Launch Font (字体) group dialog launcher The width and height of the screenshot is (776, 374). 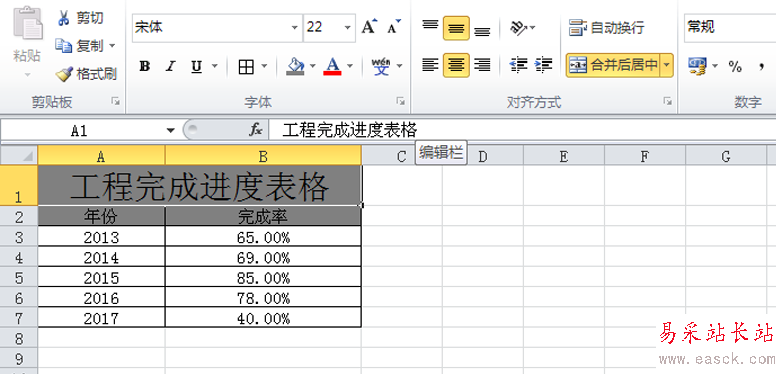[x=401, y=101]
